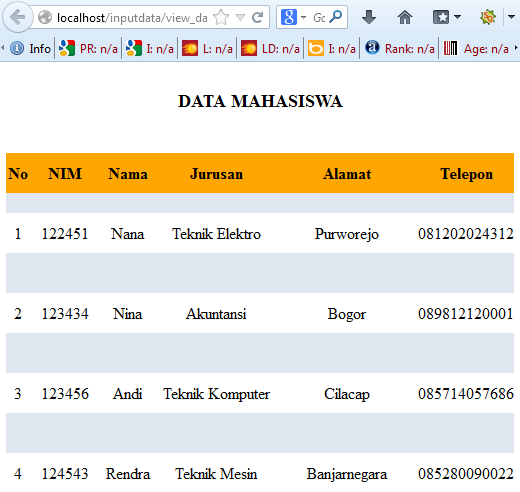Click the globe site identity icon
The width and height of the screenshot is (520, 492).
[45, 17]
